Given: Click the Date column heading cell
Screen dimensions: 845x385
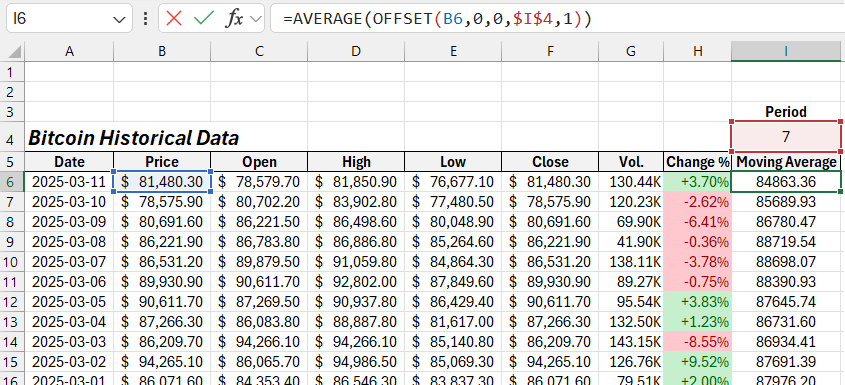Looking at the screenshot, I should [x=69, y=162].
